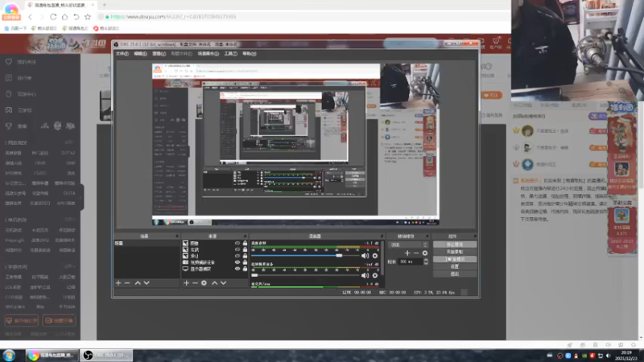Toggle visibility of the first source row
This screenshot has width=644, height=362.
237,243
